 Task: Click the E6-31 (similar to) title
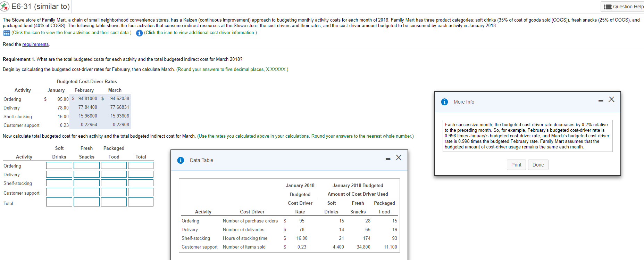(41, 6)
